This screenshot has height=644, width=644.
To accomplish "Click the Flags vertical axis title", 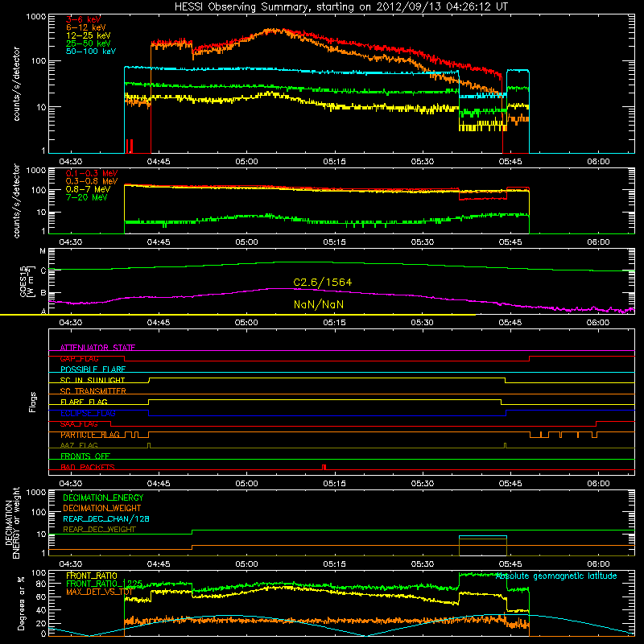I will [33, 402].
